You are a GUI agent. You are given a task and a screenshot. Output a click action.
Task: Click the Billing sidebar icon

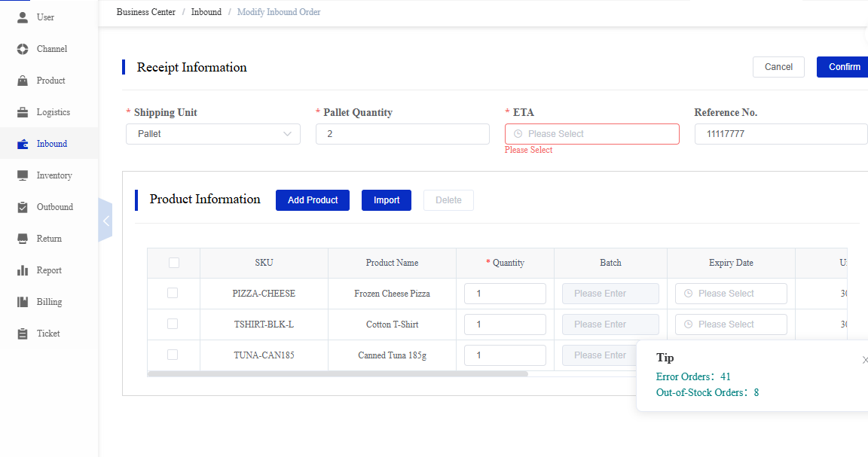click(23, 302)
